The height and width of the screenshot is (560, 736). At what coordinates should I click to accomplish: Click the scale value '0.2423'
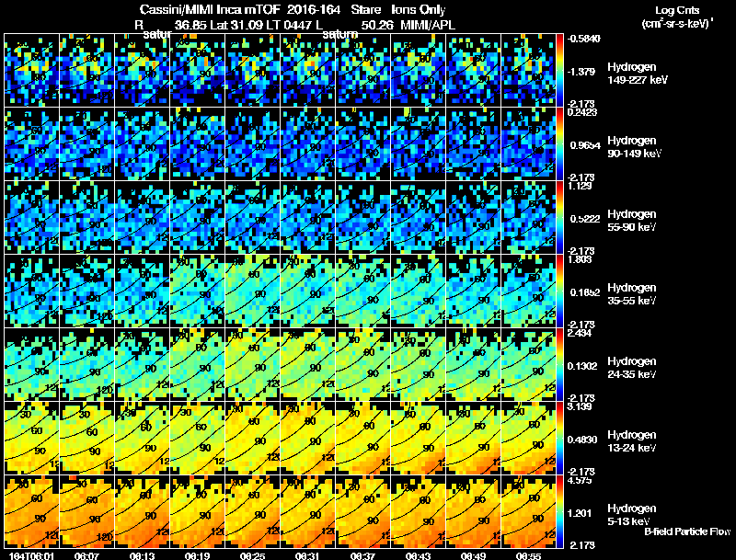tap(582, 112)
